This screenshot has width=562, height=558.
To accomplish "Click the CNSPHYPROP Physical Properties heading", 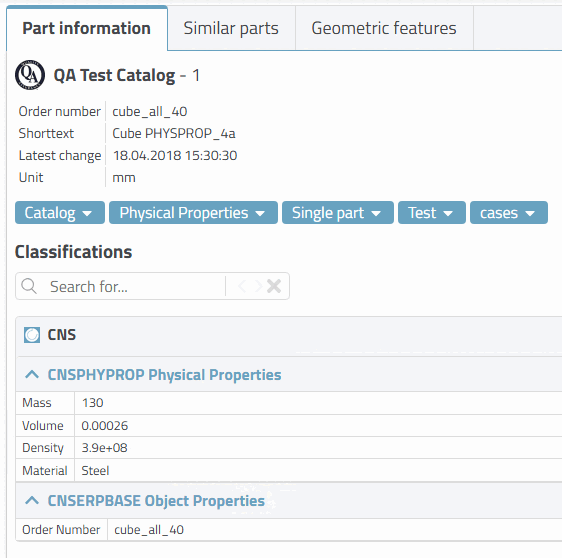I will coord(165,375).
